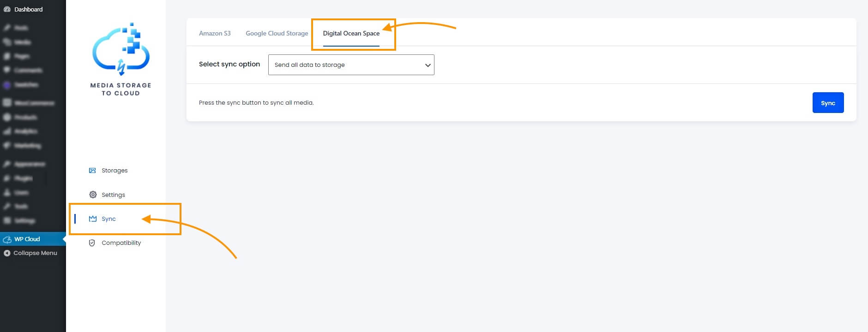Image resolution: width=868 pixels, height=332 pixels.
Task: Click the Storages image icon
Action: [x=92, y=171]
